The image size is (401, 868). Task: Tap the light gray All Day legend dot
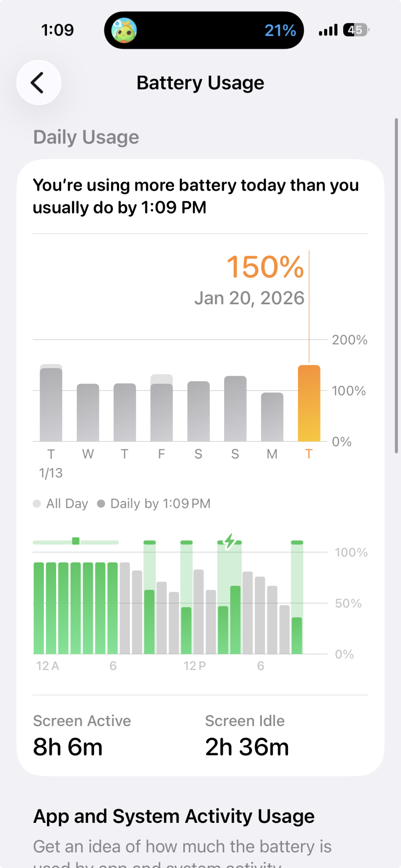pyautogui.click(x=37, y=503)
